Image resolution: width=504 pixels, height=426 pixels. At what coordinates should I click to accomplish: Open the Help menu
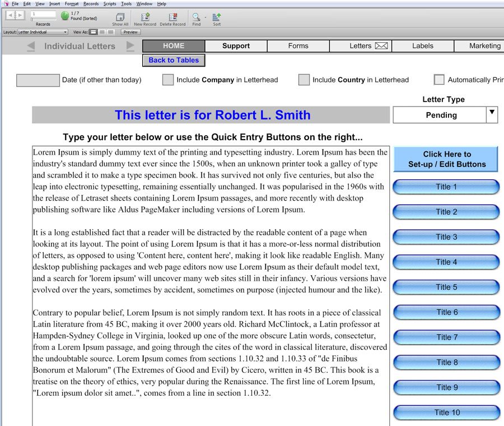click(161, 4)
